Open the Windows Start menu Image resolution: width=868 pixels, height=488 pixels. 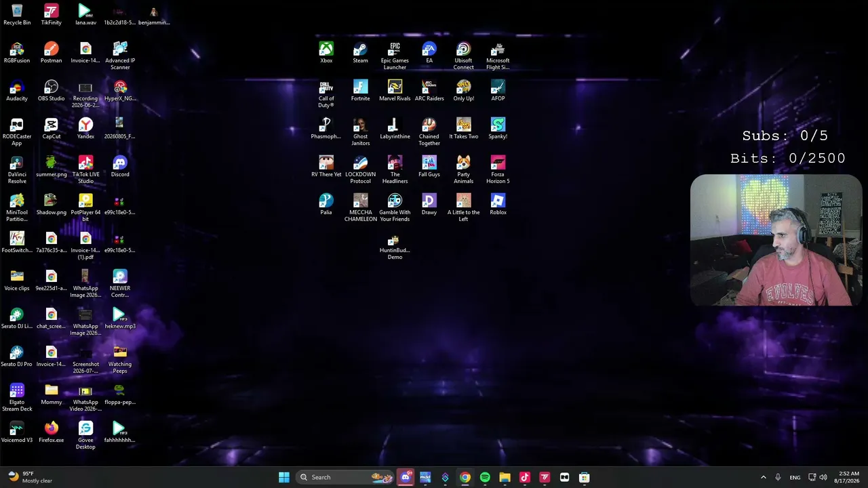(284, 477)
